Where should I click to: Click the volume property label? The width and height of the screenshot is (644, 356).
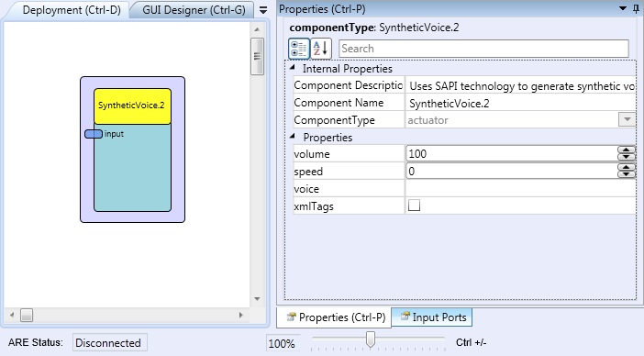coord(312,154)
